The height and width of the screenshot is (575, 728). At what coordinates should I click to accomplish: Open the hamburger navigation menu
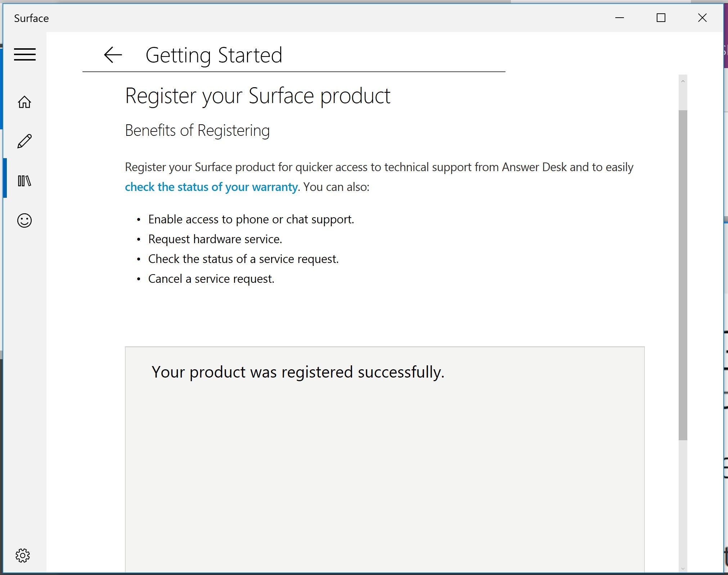click(x=24, y=54)
